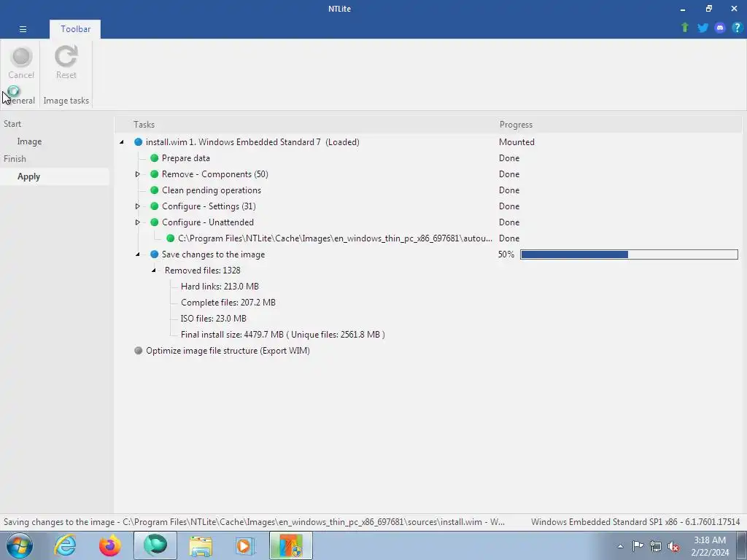Select the Toolbar ribbon tab
The image size is (747, 560).
[x=75, y=29]
